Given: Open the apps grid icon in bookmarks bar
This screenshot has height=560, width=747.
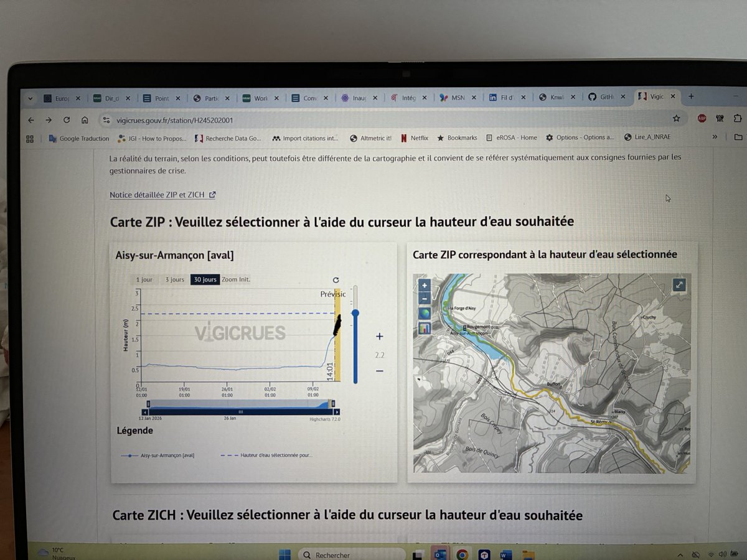Looking at the screenshot, I should point(29,138).
